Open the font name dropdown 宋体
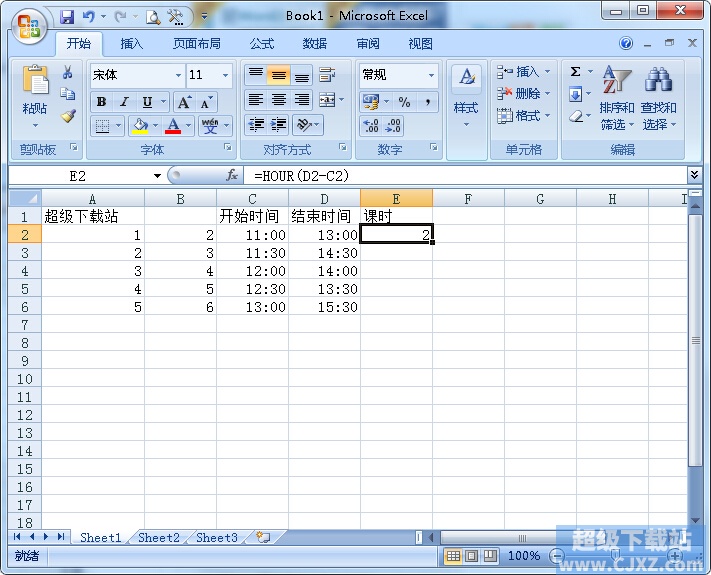This screenshot has height=575, width=711. tap(178, 75)
